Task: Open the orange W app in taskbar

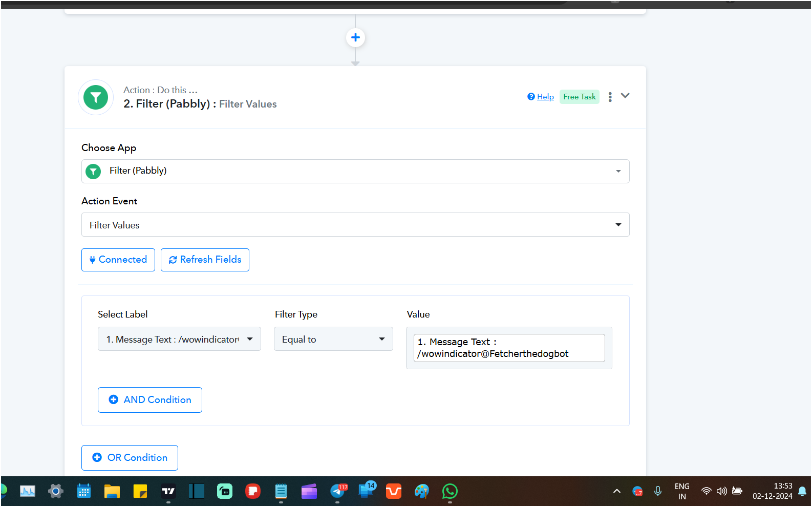Action: (394, 492)
